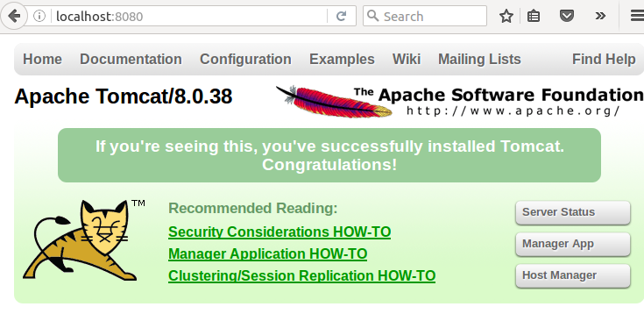Click the Congratulations! banner text
The height and width of the screenshot is (321, 644).
coord(329,165)
